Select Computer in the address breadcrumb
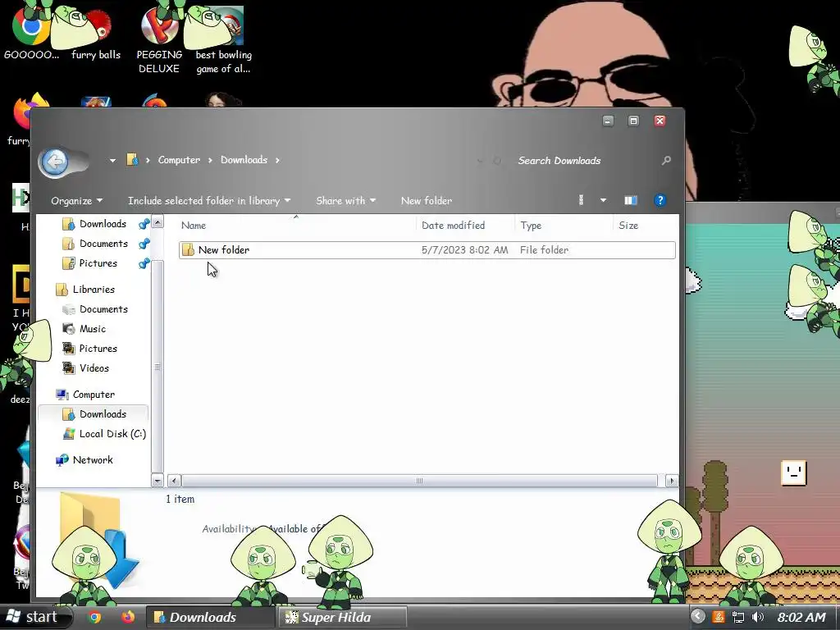 point(179,160)
